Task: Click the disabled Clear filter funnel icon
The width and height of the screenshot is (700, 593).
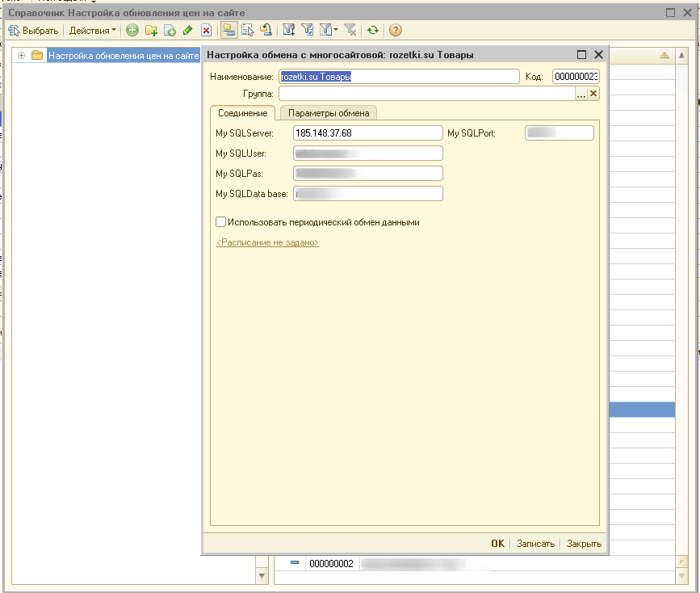Action: (x=350, y=31)
